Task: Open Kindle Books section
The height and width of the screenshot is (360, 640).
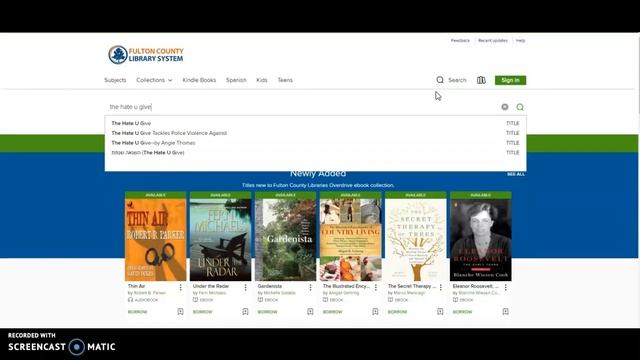Action: coord(199,80)
